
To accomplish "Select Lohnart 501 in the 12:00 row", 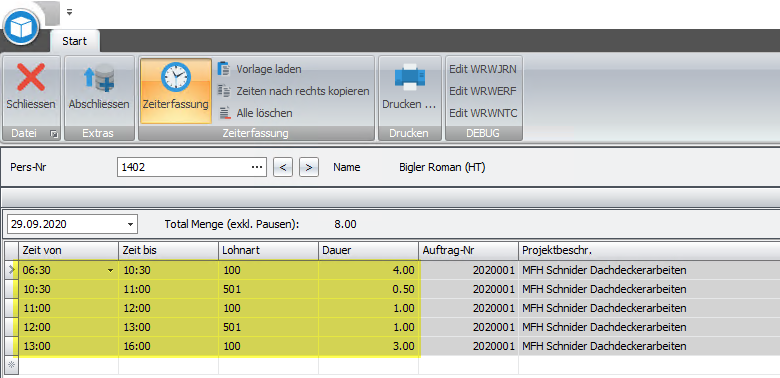I will (x=269, y=327).
